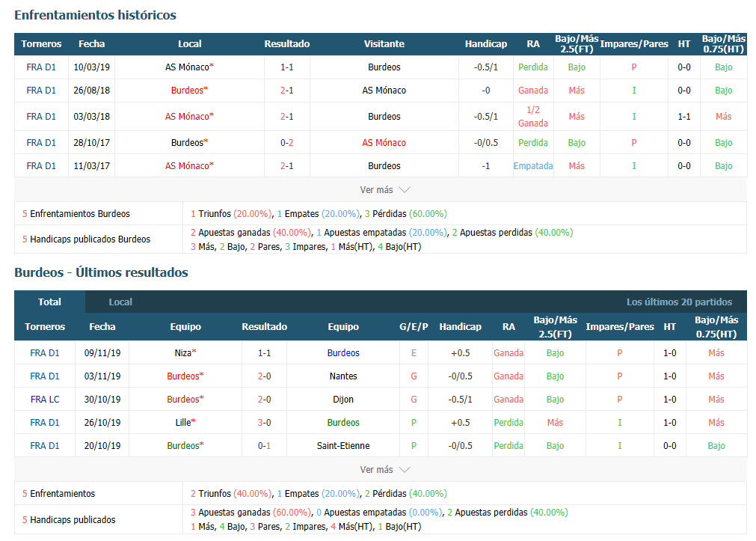Open FRA D1 link for 20/10/19 match
The image size is (756, 541).
click(45, 445)
